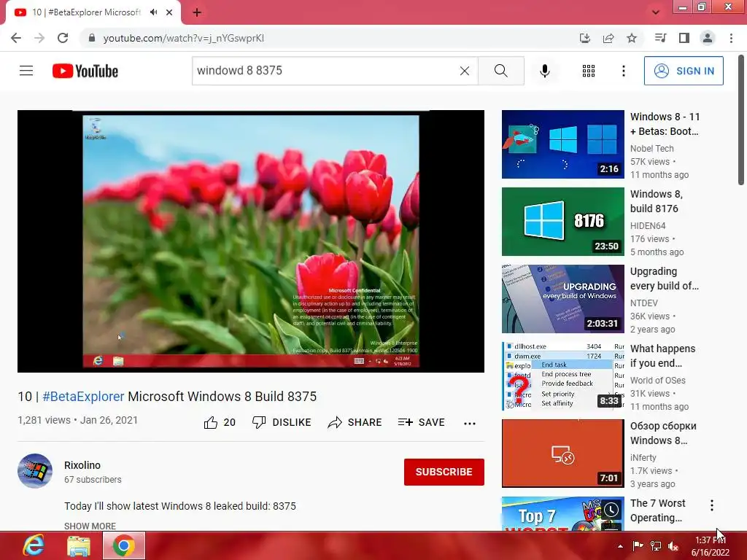Viewport: 747px width, 560px height.
Task: Click the muted volume tray icon
Action: pyautogui.click(x=673, y=546)
